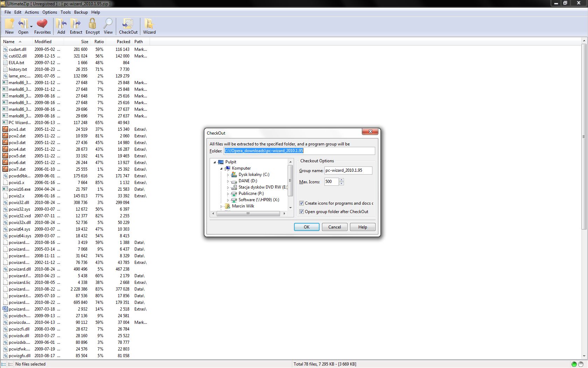The width and height of the screenshot is (588, 368).
Task: Open the Edit menu
Action: 18,12
